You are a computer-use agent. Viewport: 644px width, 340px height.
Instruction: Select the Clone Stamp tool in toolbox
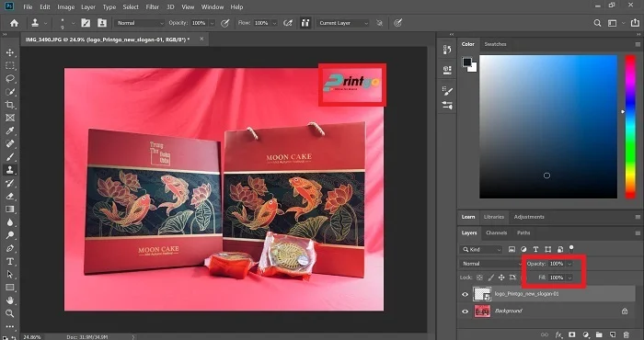pos(10,170)
